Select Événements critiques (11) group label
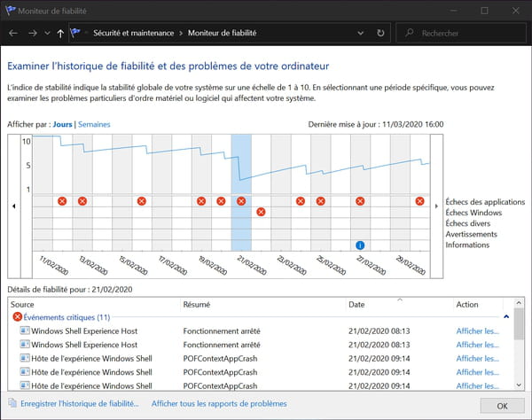This screenshot has width=532, height=420. [66, 317]
